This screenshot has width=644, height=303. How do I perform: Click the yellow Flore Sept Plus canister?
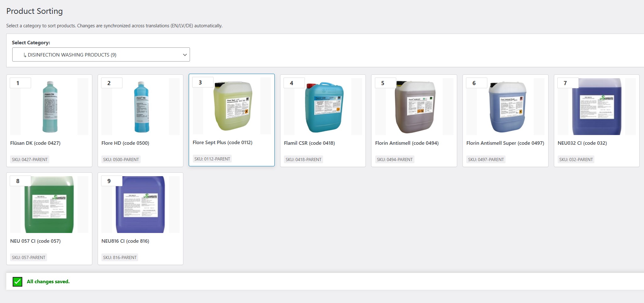click(233, 106)
